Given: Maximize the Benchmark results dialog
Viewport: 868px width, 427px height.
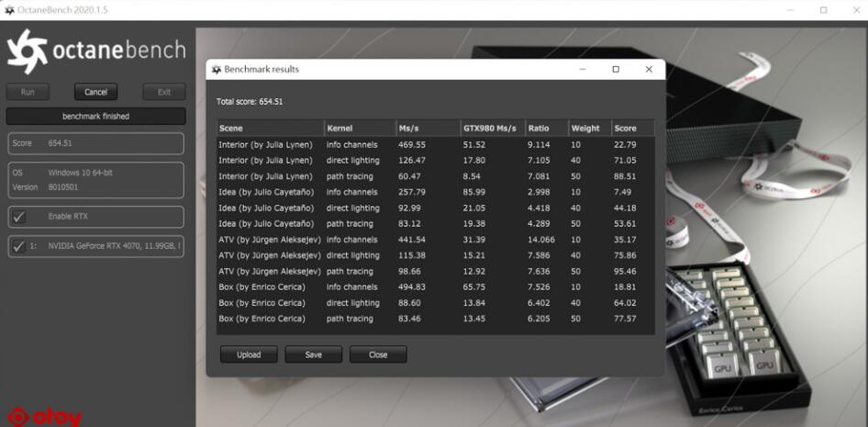Looking at the screenshot, I should (x=616, y=69).
